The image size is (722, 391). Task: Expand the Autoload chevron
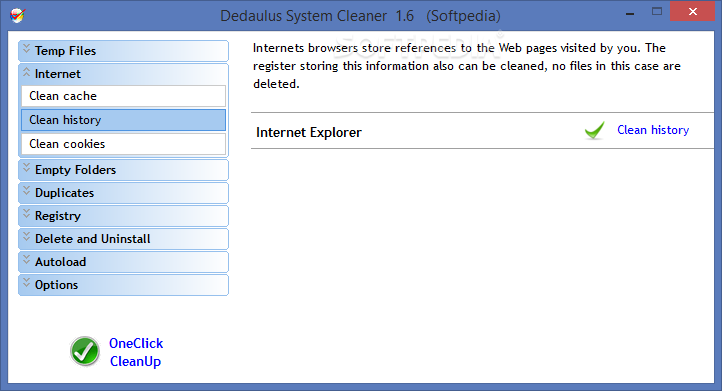[26, 260]
